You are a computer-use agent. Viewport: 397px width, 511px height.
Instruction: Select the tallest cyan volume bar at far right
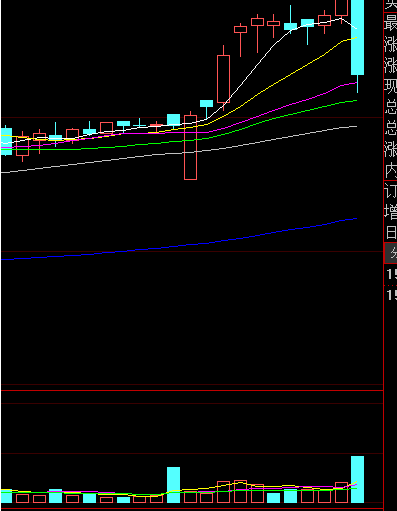[357, 479]
